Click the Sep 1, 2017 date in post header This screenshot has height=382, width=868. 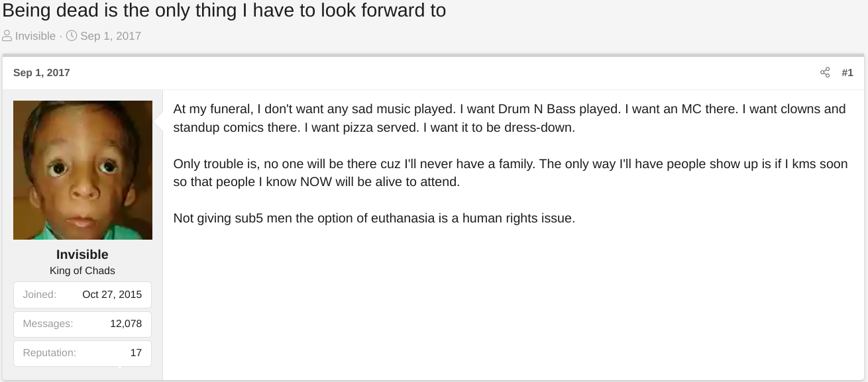41,73
